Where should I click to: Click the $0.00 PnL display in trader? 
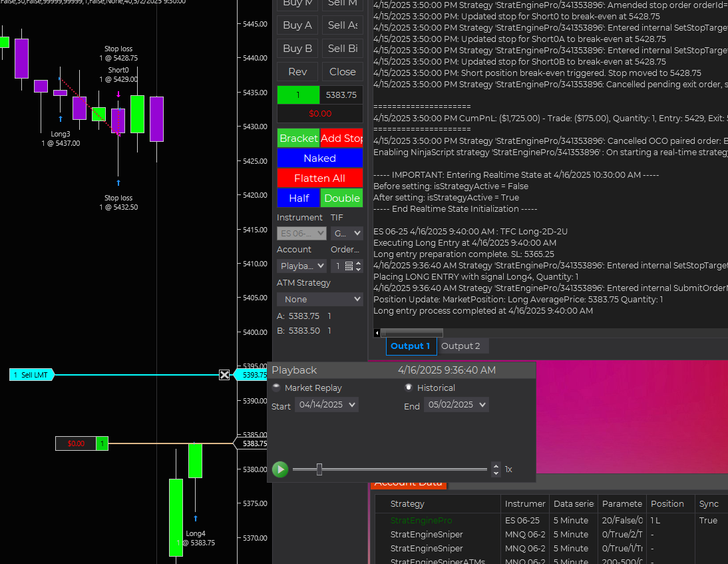(x=320, y=113)
